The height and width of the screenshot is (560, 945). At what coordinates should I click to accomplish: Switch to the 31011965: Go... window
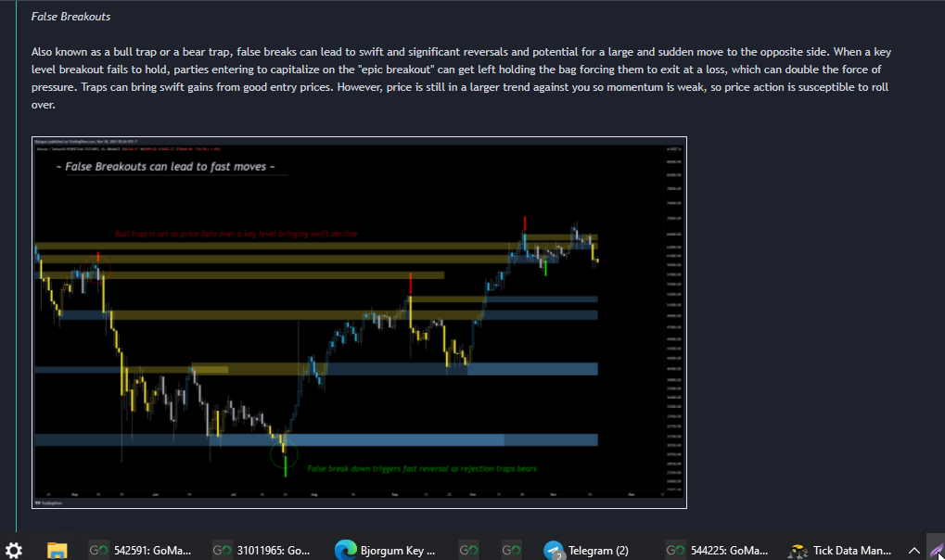[x=261, y=550]
